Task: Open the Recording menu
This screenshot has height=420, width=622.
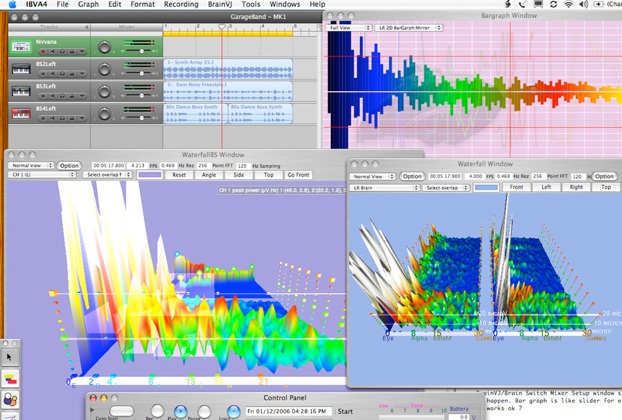Action: tap(181, 4)
